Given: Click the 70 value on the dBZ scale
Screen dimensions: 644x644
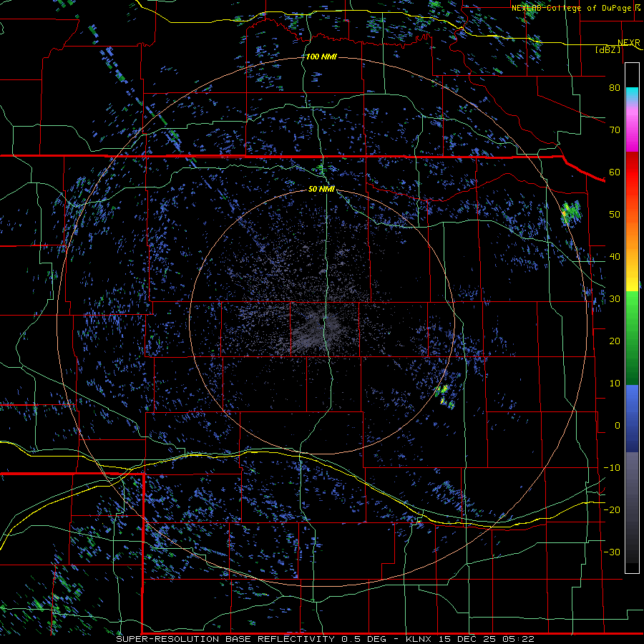Looking at the screenshot, I should (615, 130).
